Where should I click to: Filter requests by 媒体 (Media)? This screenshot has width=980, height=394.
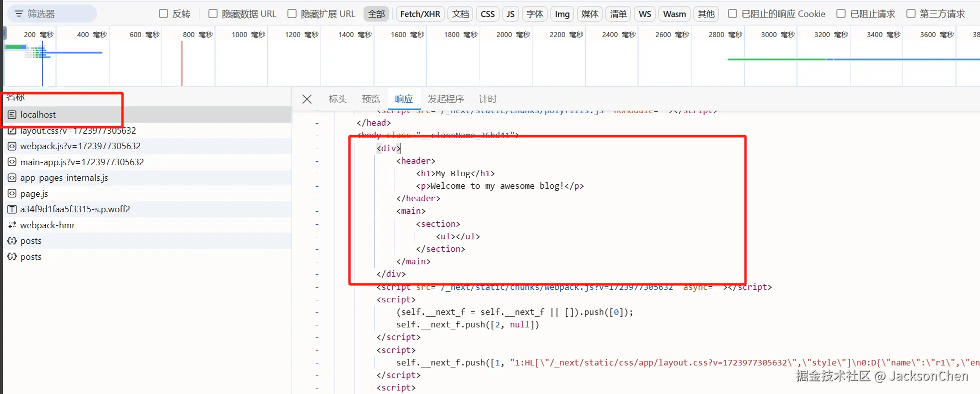pos(590,14)
